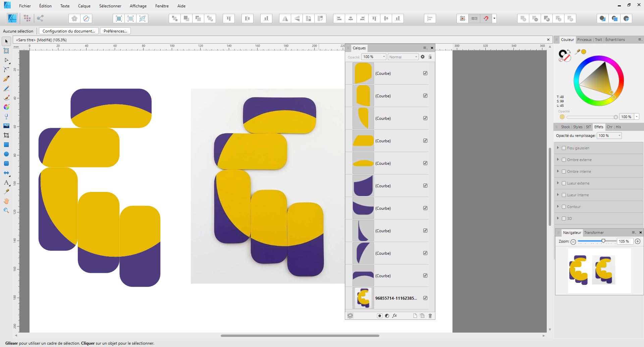
Task: Expand the Ombre externe effect settings
Action: (x=558, y=159)
